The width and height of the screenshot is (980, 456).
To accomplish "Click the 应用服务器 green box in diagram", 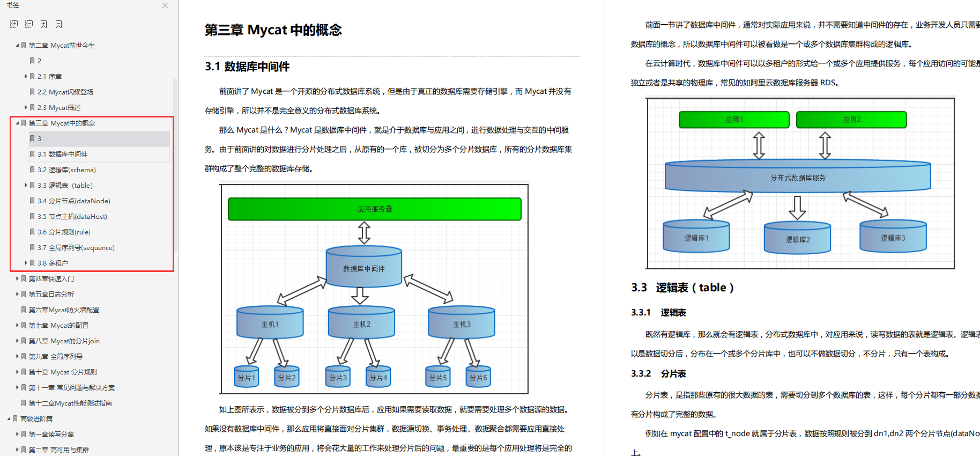I will [375, 209].
